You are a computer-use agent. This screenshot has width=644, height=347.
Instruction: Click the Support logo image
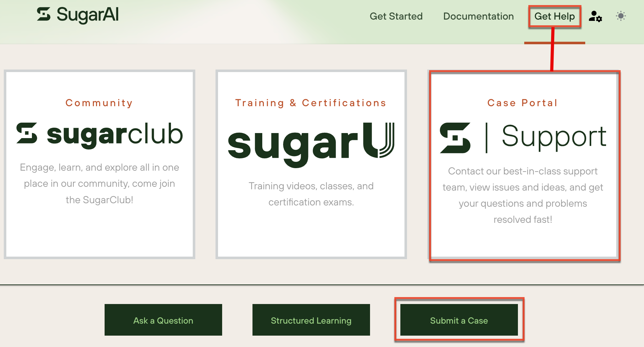pyautogui.click(x=523, y=138)
